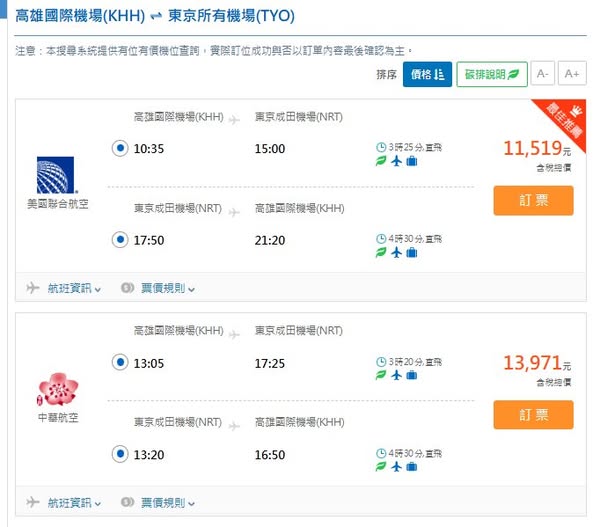The image size is (600, 527).
Task: Select the 13:05 China Airlines departure radio
Action: click(x=120, y=361)
